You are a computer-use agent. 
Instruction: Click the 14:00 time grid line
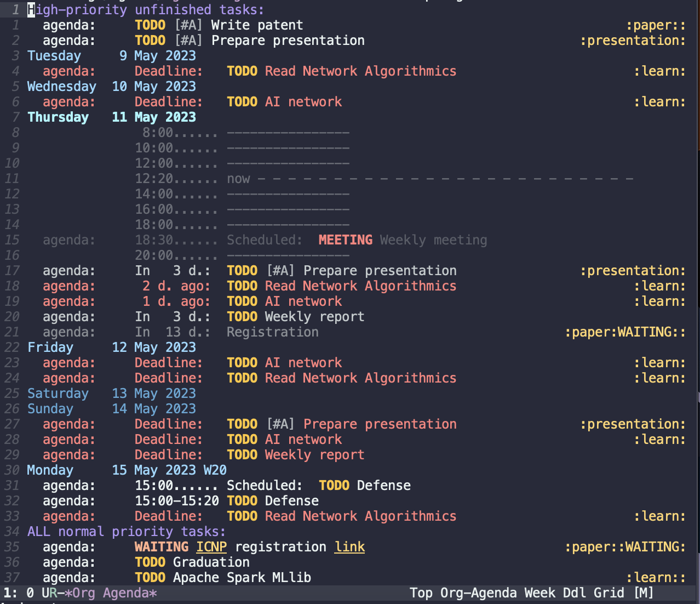point(242,194)
